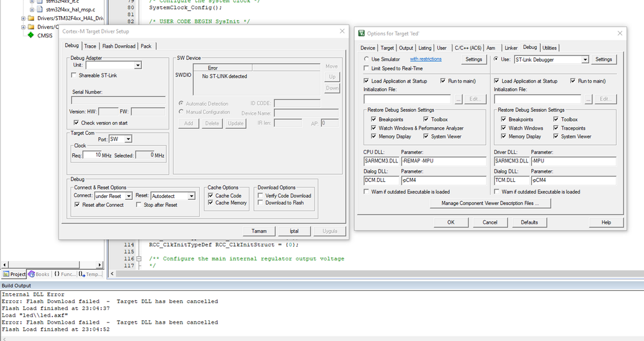Screen dimensions: 644x341
Task: Click the Options for Target dialog icon
Action: (362, 34)
